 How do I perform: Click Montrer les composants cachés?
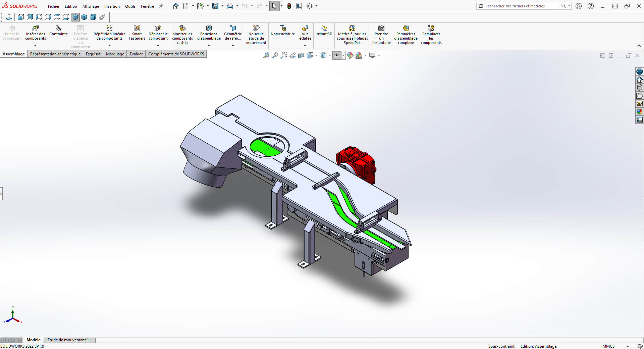pyautogui.click(x=182, y=35)
